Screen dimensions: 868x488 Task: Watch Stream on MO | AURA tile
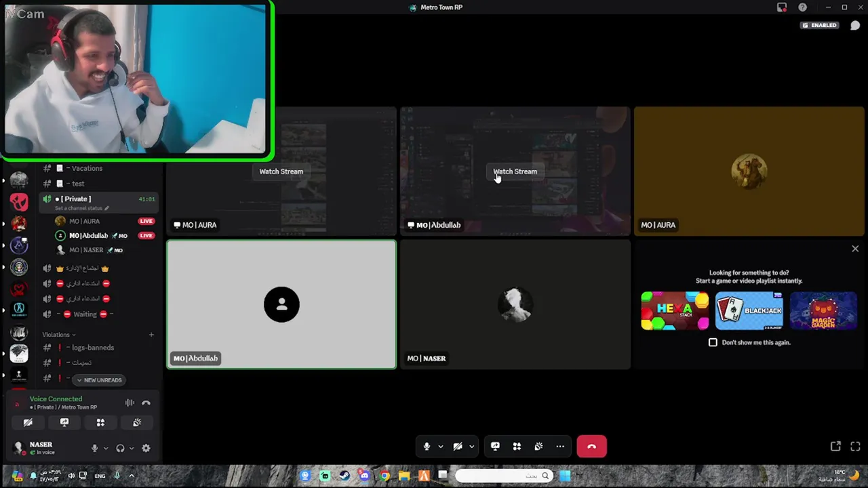pyautogui.click(x=281, y=171)
